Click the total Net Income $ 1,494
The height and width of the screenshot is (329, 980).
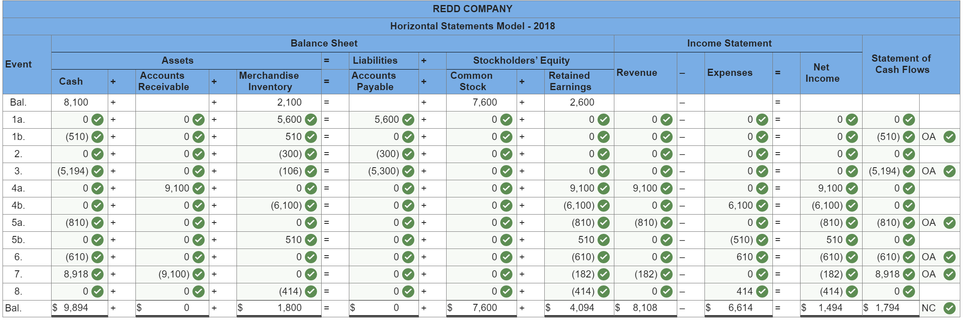[x=822, y=308]
